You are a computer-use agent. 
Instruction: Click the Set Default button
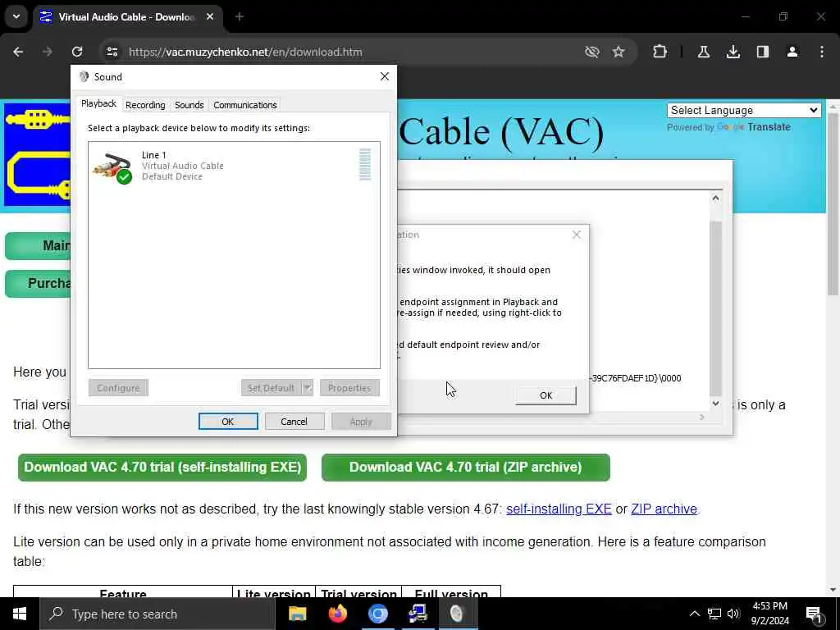click(271, 388)
